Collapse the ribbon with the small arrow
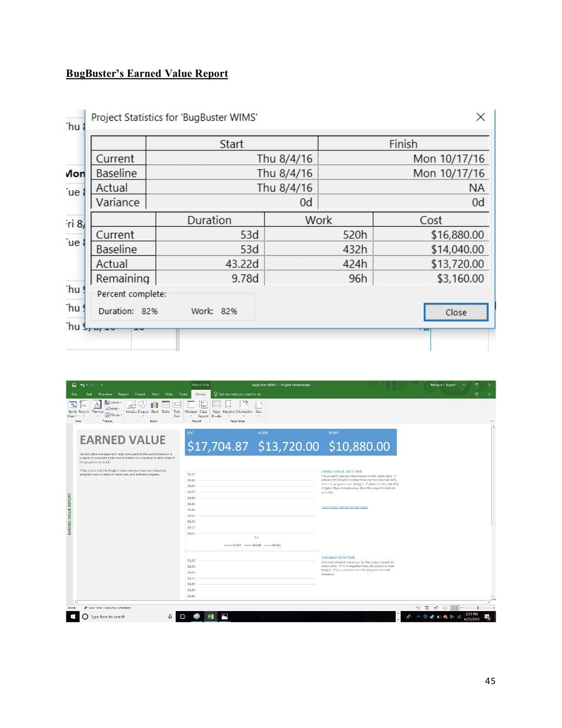The image size is (562, 728). point(493,422)
